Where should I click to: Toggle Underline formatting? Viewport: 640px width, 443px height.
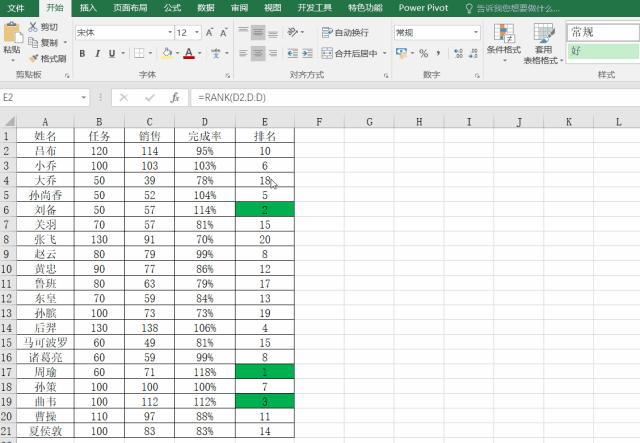(112, 53)
